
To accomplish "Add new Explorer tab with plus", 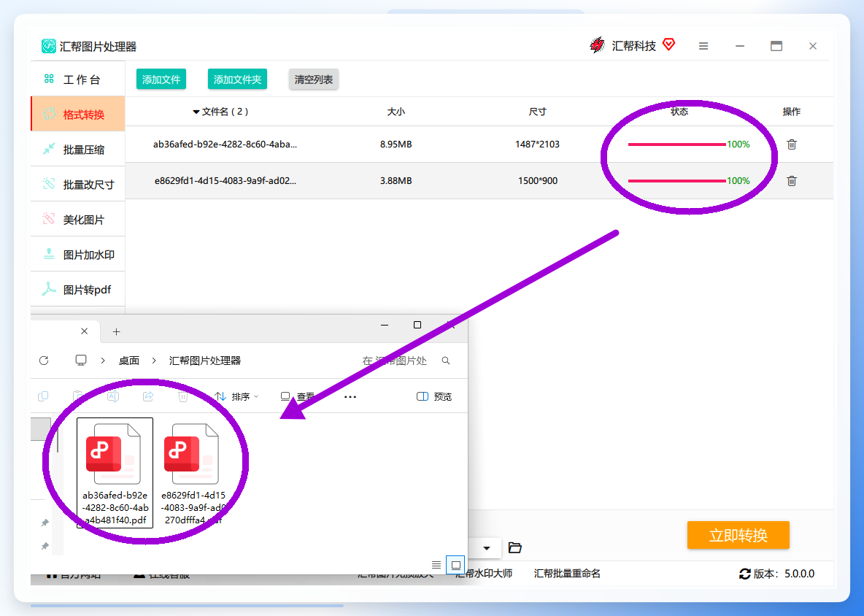I will pos(116,331).
